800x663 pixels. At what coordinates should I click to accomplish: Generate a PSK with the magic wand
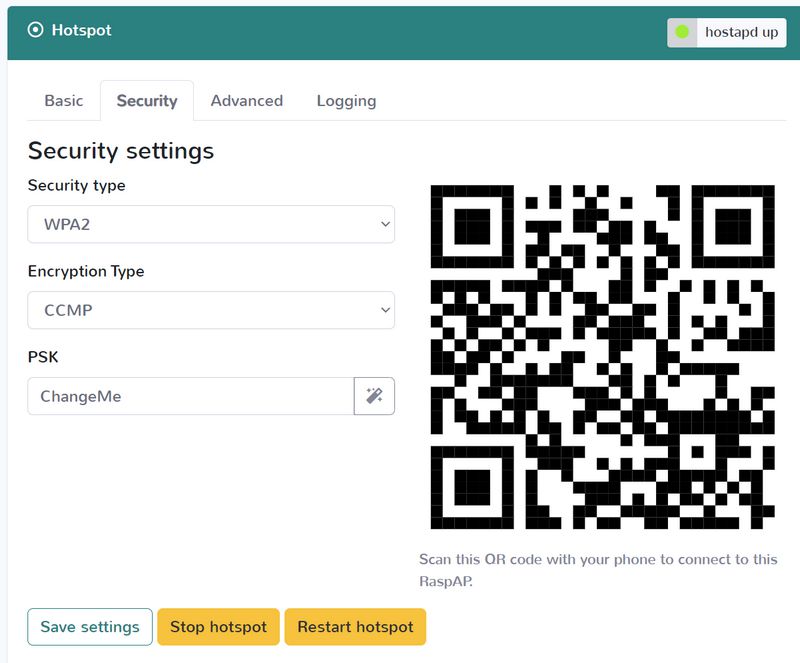pos(374,396)
